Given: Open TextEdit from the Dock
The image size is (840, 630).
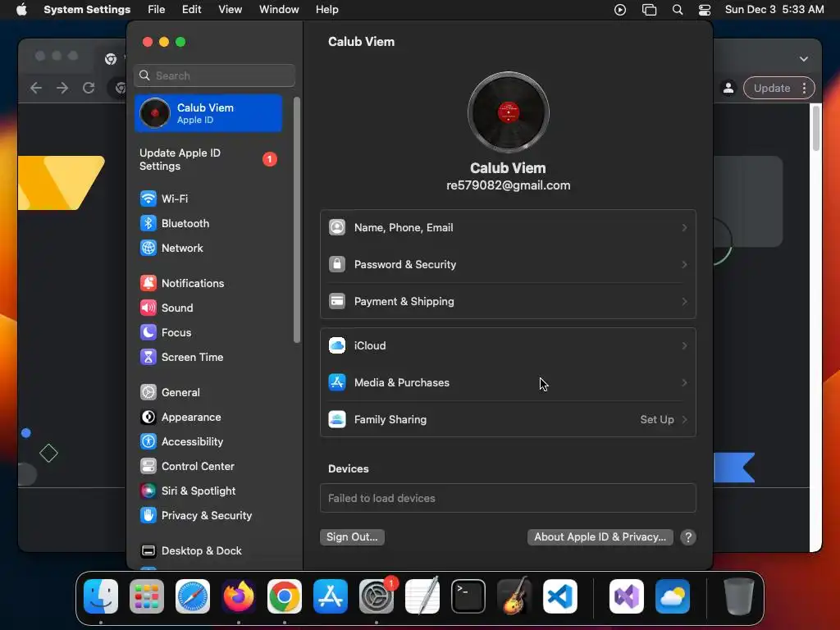Looking at the screenshot, I should pyautogui.click(x=422, y=596).
